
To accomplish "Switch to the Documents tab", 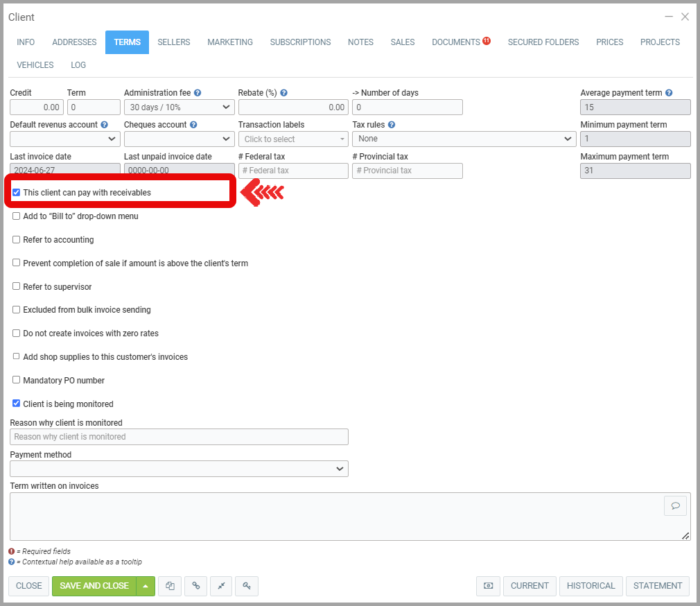I will pos(456,42).
